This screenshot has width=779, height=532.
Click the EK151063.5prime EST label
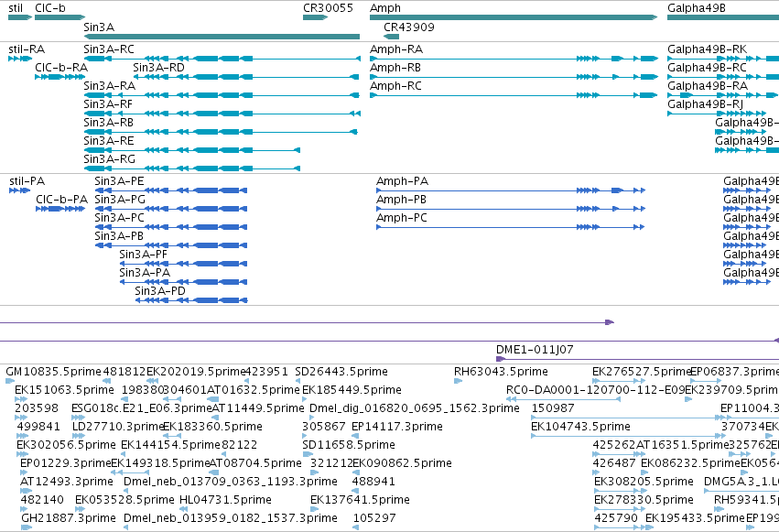pyautogui.click(x=65, y=390)
